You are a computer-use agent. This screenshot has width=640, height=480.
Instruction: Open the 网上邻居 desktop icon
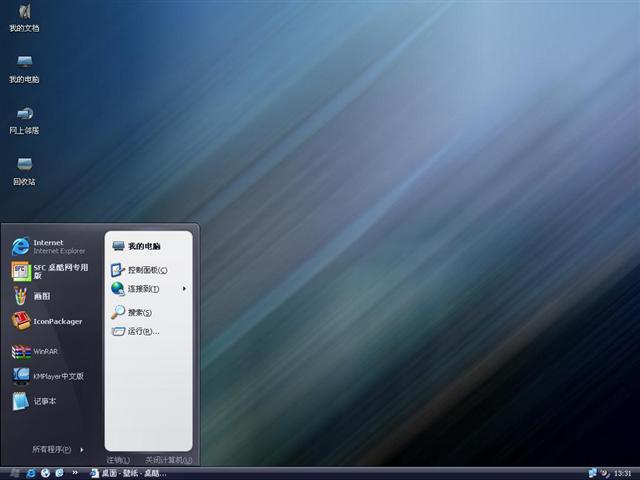pyautogui.click(x=24, y=121)
